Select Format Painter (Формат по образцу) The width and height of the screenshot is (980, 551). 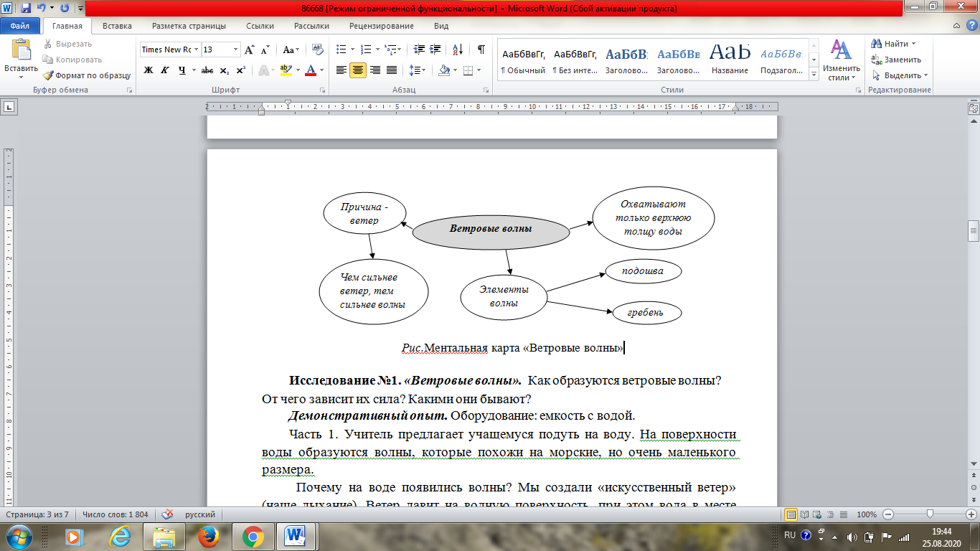pos(86,75)
